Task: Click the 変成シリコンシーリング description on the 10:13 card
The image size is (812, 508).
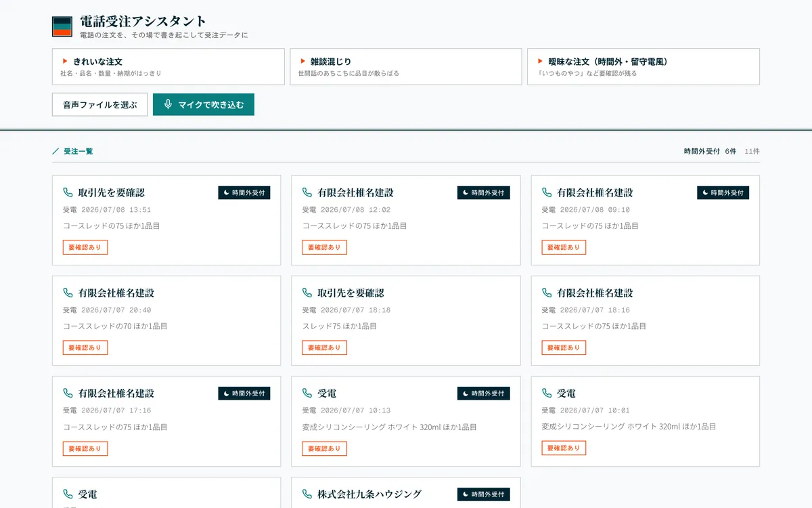Action: click(x=389, y=427)
